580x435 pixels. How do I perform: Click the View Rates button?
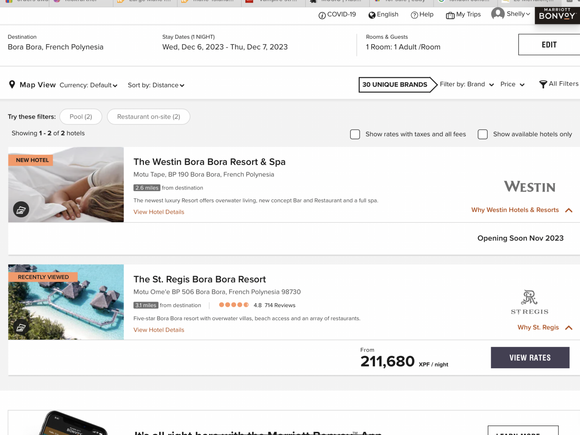[x=530, y=358]
